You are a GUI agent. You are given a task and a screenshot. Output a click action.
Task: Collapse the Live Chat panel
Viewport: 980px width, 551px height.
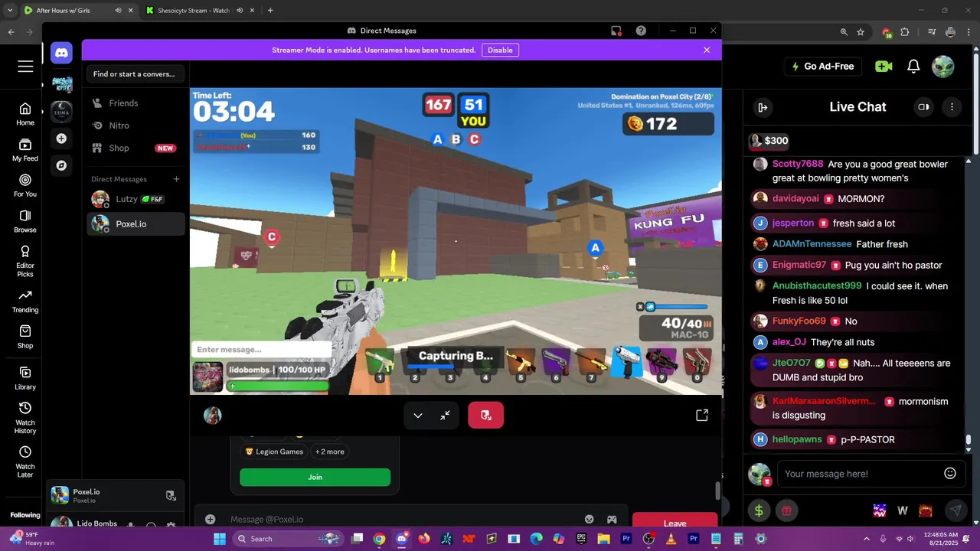pos(763,107)
